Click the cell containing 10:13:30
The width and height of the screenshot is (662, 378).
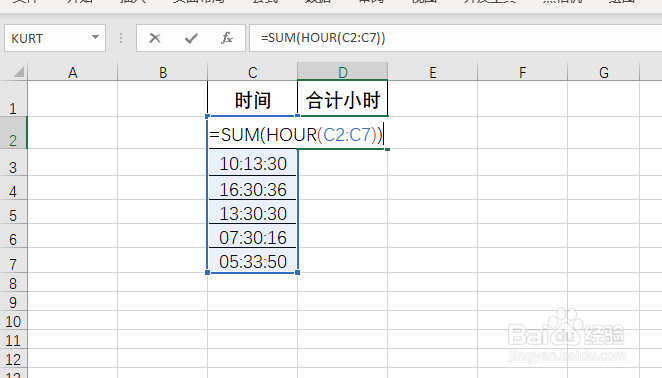252,163
